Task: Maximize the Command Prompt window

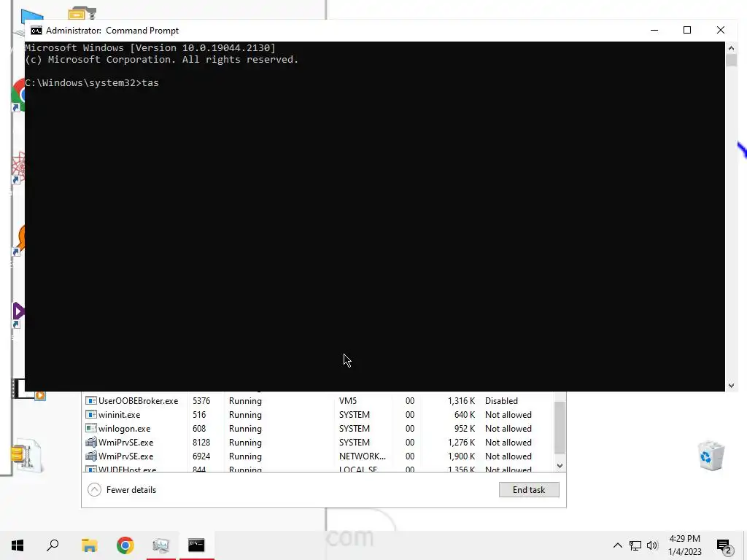Action: pos(687,30)
